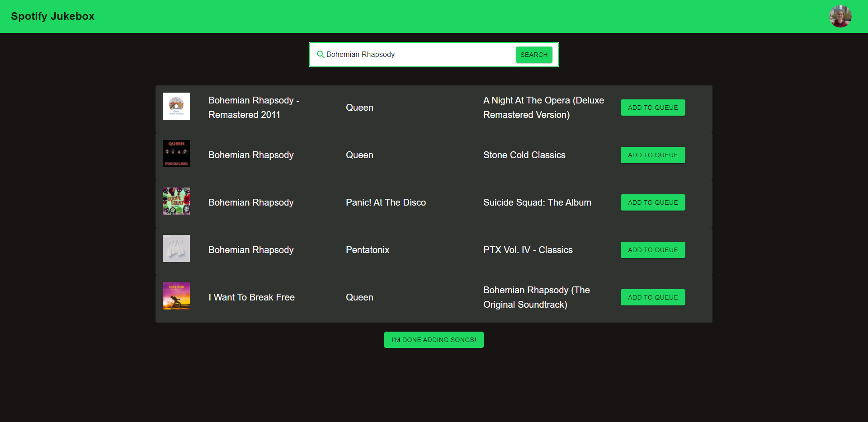868x422 pixels.
Task: Select the Suicide Squad album artwork
Action: (176, 201)
